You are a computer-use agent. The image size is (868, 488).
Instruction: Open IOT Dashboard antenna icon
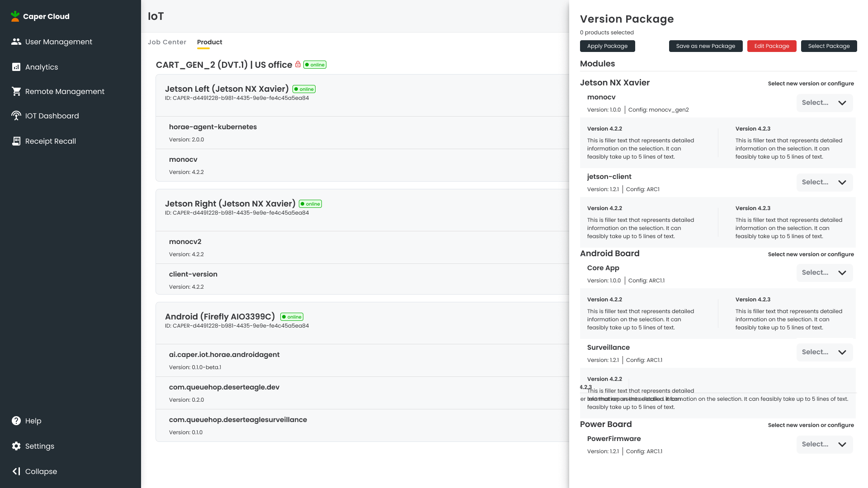click(x=16, y=116)
